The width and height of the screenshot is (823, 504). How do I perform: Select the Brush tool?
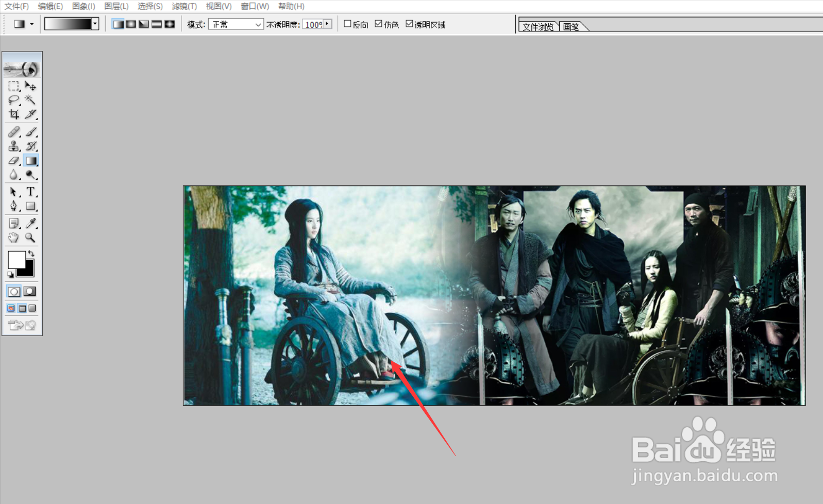pos(31,132)
